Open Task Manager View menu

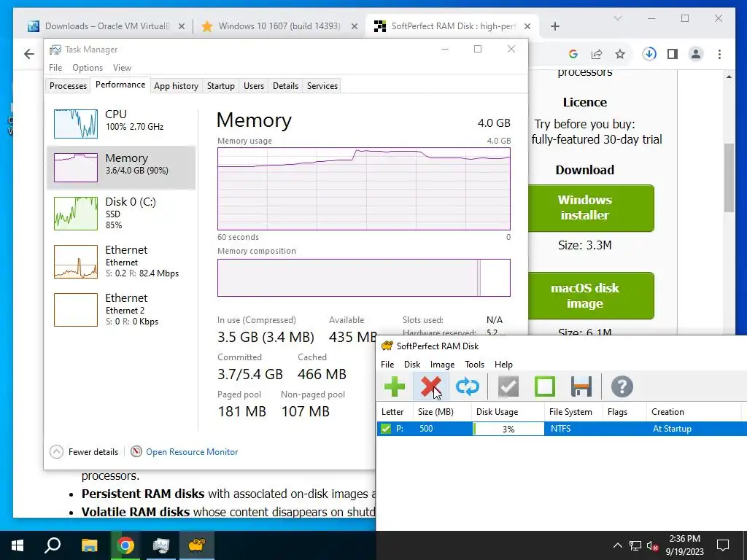pos(122,68)
